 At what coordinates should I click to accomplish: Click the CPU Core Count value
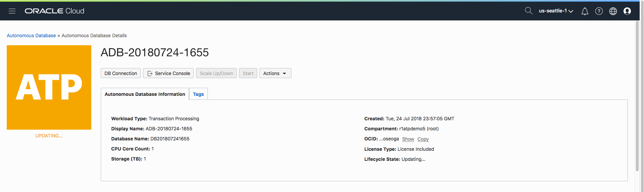click(152, 149)
